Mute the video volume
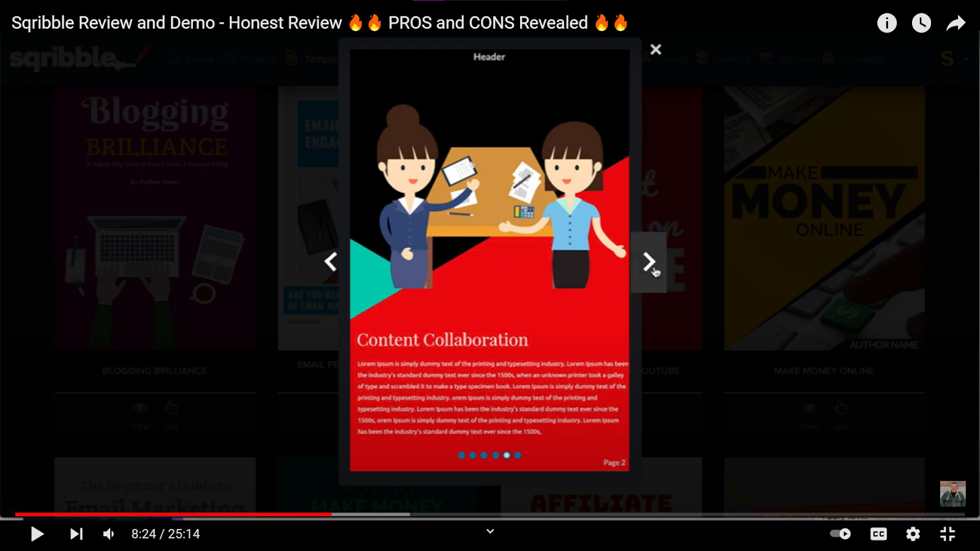 click(109, 534)
